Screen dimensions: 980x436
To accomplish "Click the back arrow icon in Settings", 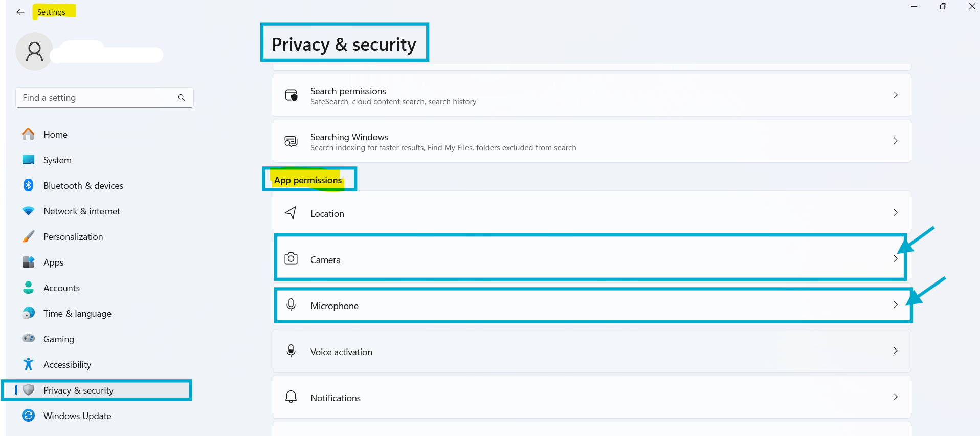I will (20, 12).
